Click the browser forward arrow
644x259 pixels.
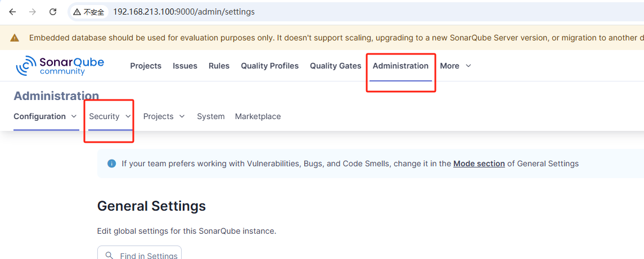[x=33, y=12]
